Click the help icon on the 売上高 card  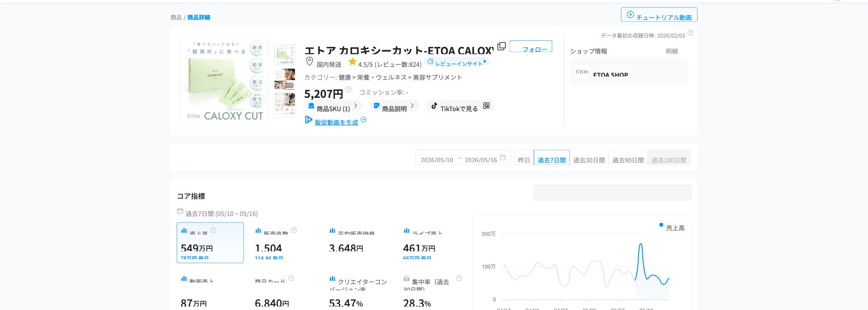pyautogui.click(x=213, y=230)
